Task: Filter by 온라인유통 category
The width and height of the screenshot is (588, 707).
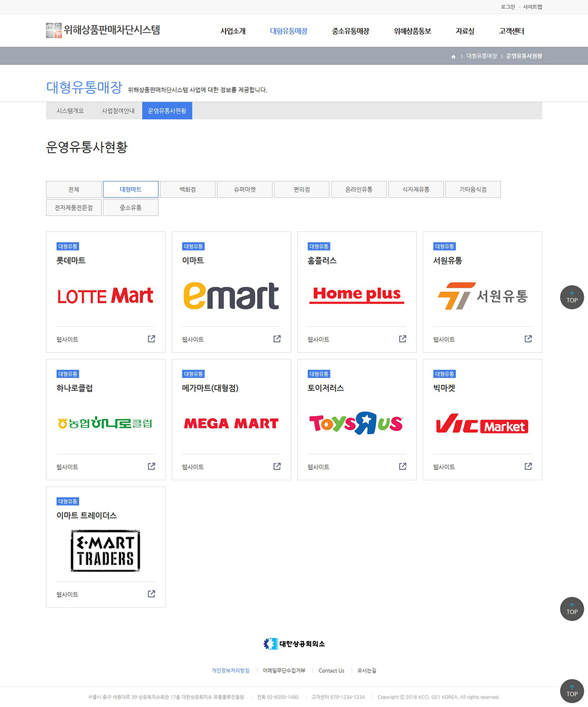Action: [x=359, y=189]
